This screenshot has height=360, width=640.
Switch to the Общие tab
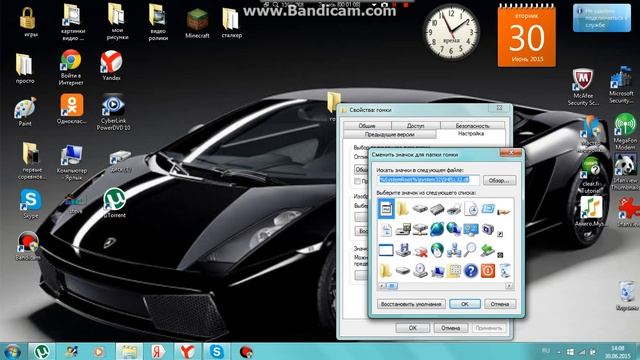pyautogui.click(x=367, y=126)
